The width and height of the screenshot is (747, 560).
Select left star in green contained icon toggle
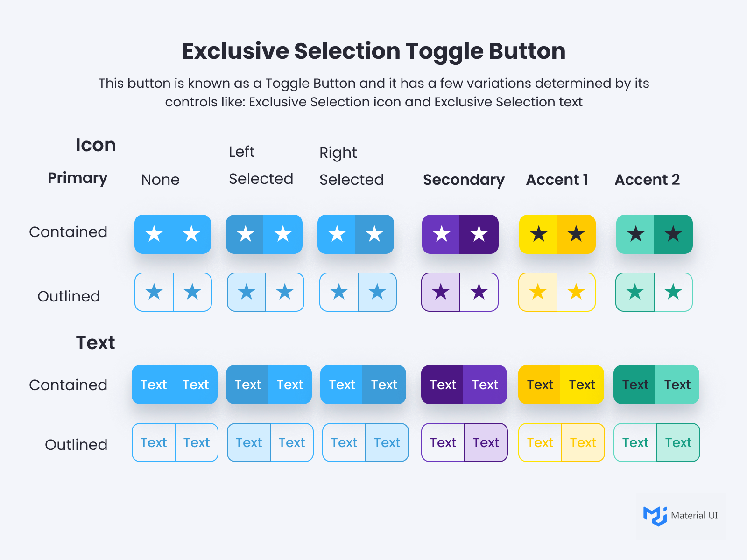pos(635,234)
